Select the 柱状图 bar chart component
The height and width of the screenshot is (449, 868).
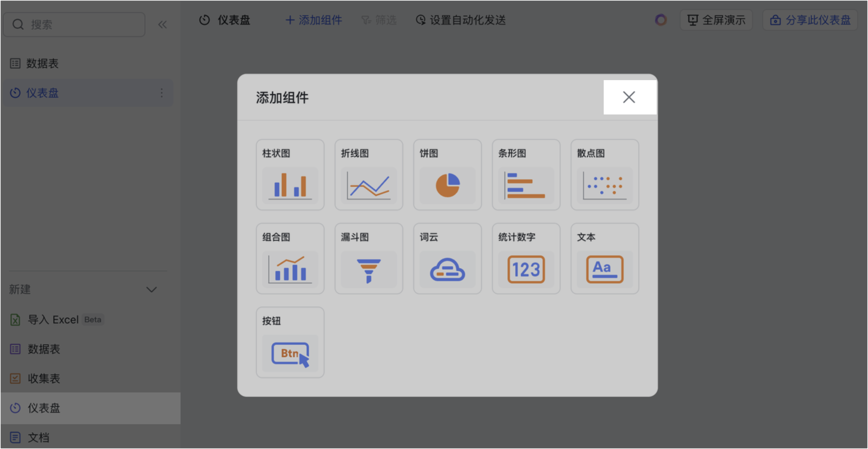coord(290,175)
